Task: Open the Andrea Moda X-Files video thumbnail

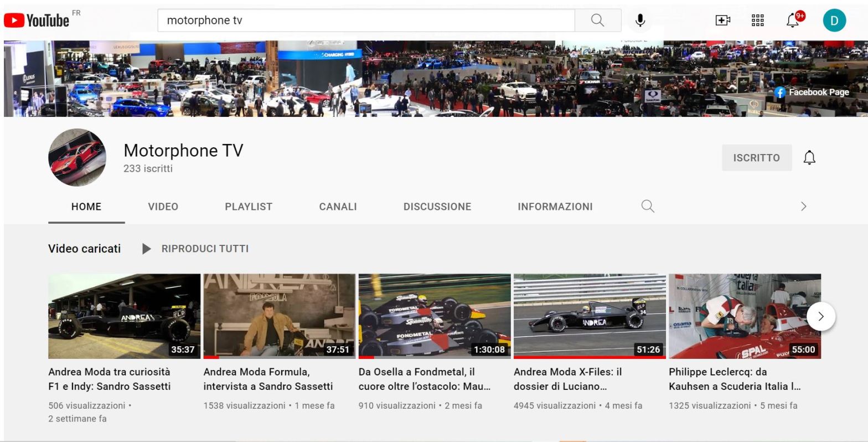Action: pyautogui.click(x=590, y=316)
